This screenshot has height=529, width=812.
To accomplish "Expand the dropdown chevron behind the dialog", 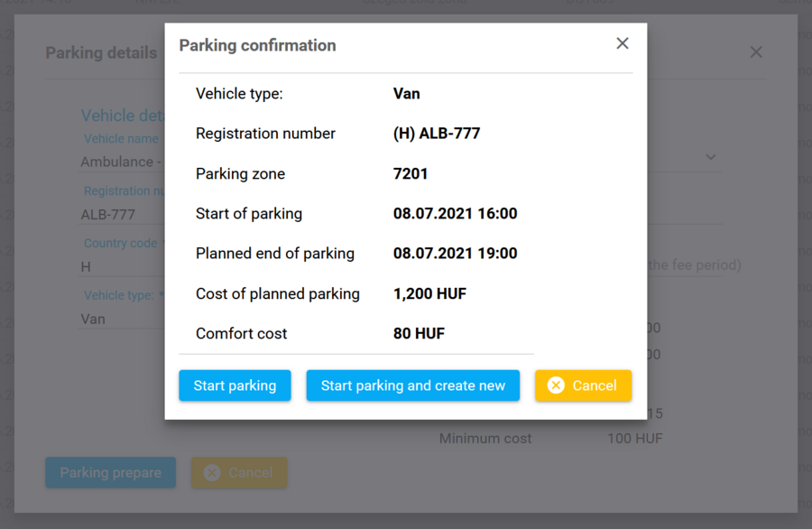I will [x=711, y=157].
